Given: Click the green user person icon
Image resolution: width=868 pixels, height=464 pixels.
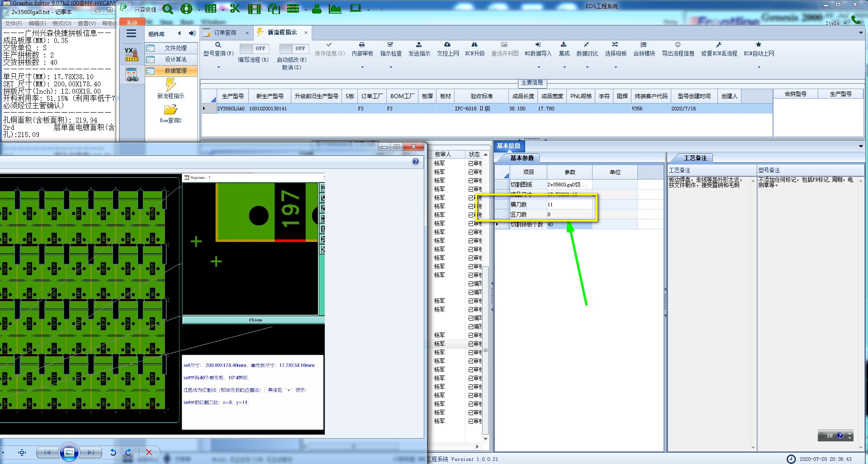Looking at the screenshot, I should (x=317, y=8).
